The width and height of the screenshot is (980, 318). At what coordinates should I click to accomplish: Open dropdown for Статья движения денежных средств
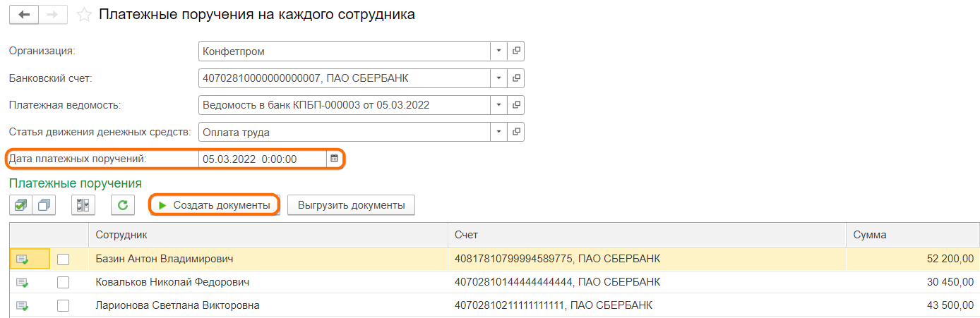tap(498, 132)
